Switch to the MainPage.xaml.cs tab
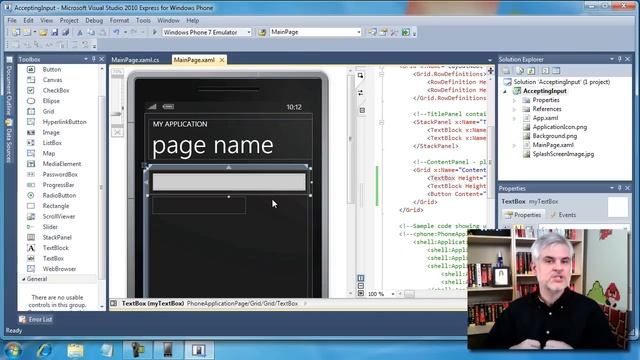 click(135, 60)
